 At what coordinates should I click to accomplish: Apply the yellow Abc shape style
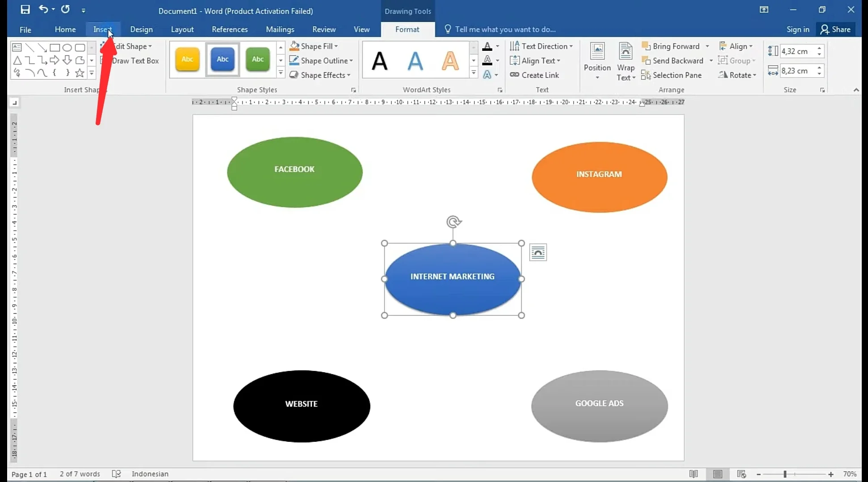tap(187, 59)
